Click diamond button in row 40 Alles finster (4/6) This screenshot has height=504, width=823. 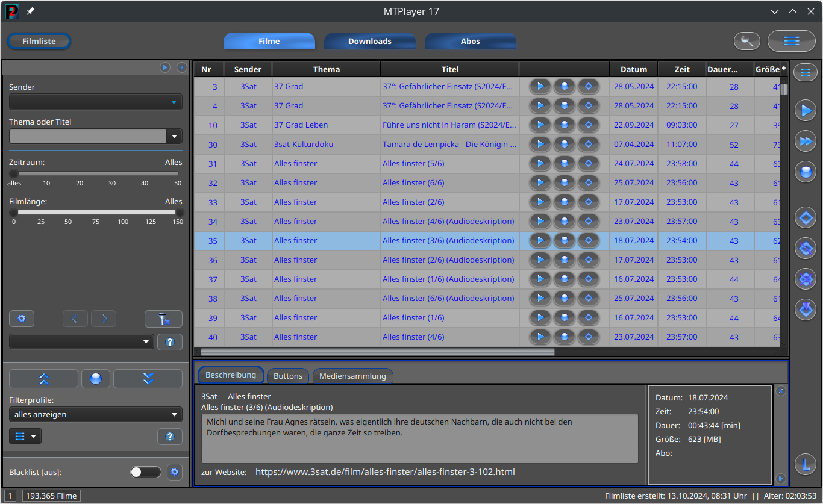coord(589,337)
